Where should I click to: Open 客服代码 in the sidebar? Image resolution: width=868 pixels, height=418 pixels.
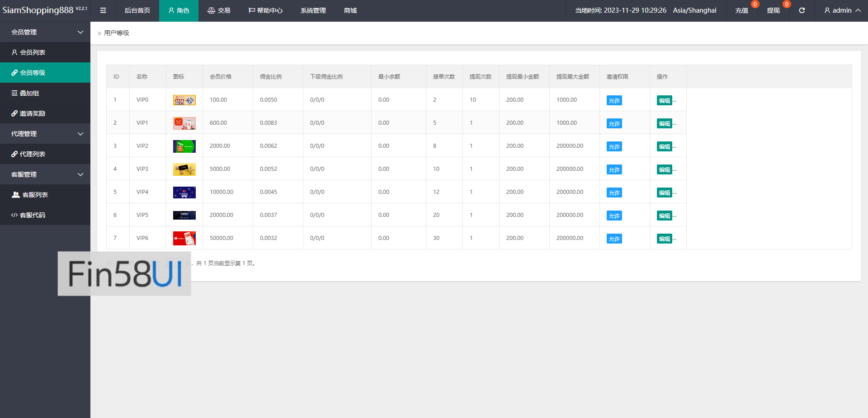tap(33, 215)
